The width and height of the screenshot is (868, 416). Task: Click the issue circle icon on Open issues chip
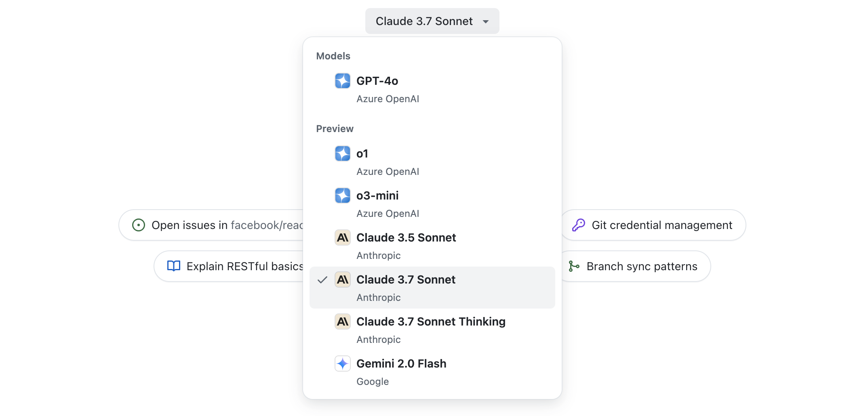click(139, 225)
